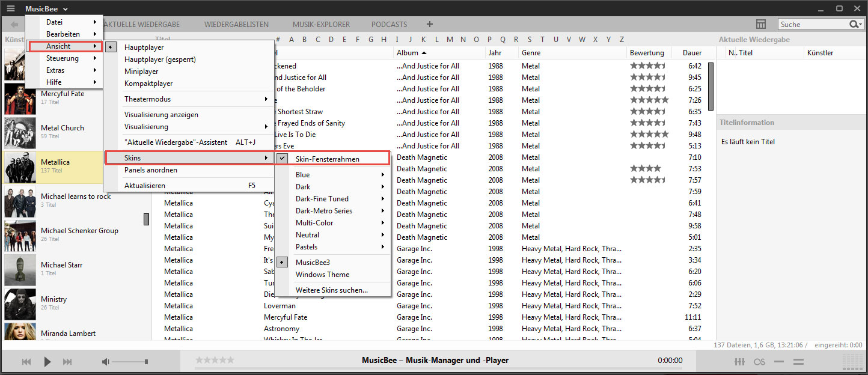Open the equalizer icon
868x375 pixels.
click(x=740, y=362)
